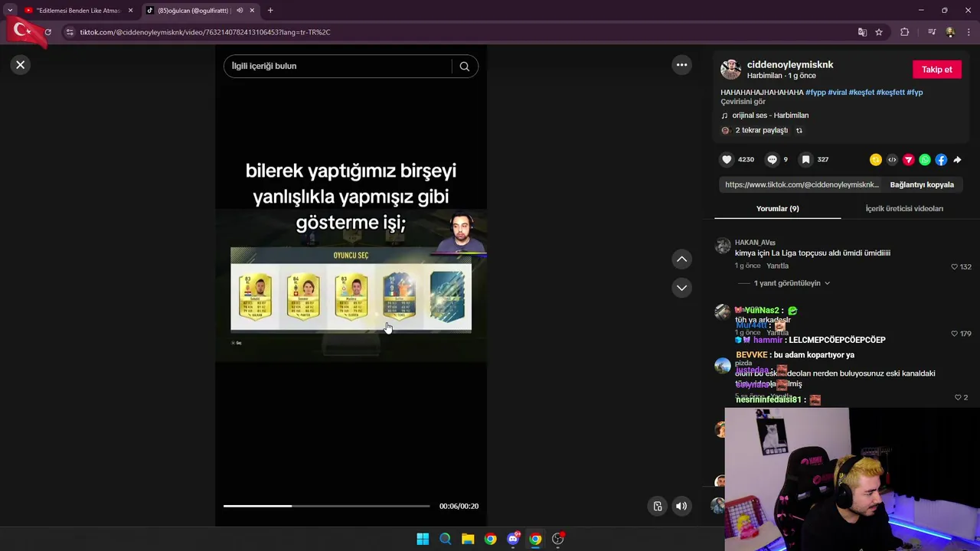980x551 pixels.
Task: Follow the creator with 'Takip et'
Action: (936, 70)
